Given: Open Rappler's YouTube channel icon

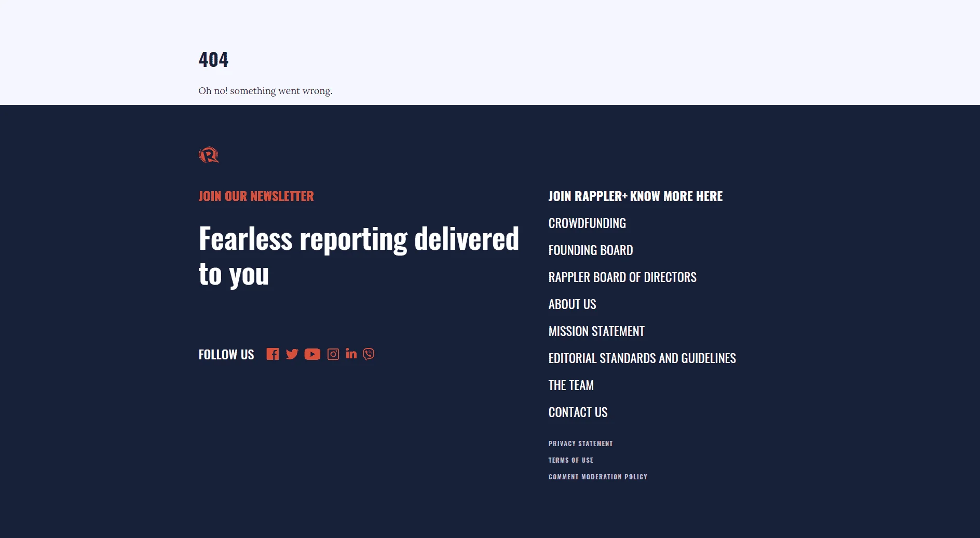Looking at the screenshot, I should [312, 354].
